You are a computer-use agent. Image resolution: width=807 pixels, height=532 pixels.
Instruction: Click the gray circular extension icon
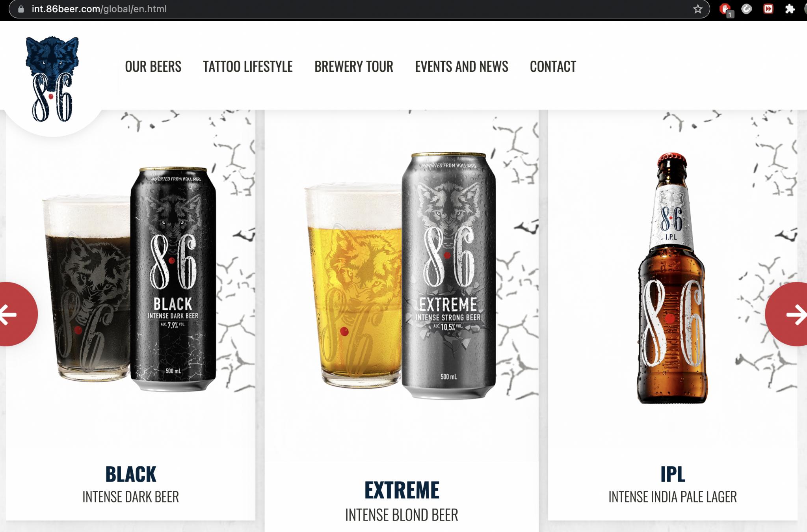tap(747, 9)
